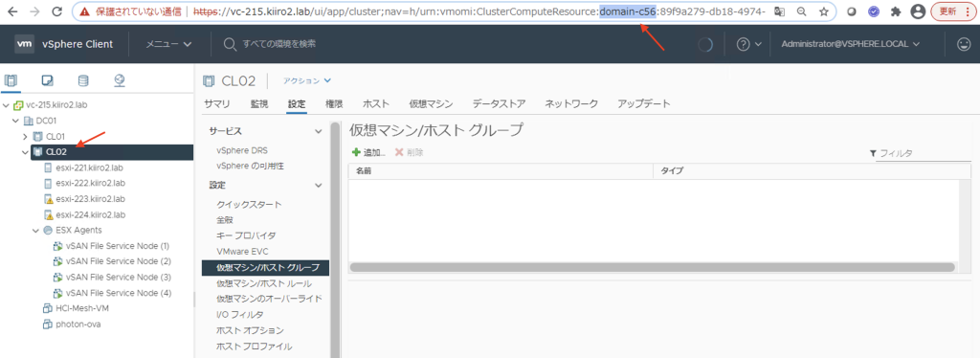
Task: Click the warning host icon for esxi-223.kiiro2.lab
Action: (x=48, y=199)
